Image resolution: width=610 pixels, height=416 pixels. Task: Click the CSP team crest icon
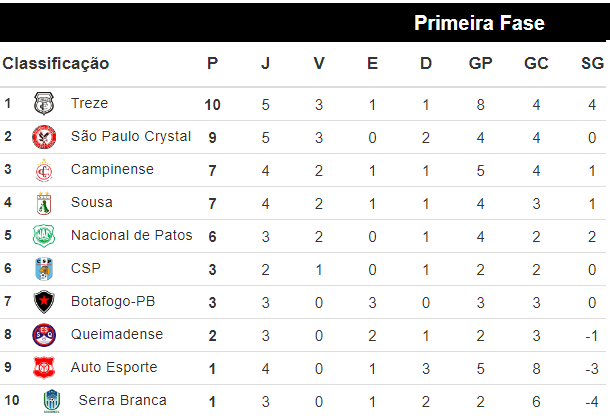click(42, 269)
